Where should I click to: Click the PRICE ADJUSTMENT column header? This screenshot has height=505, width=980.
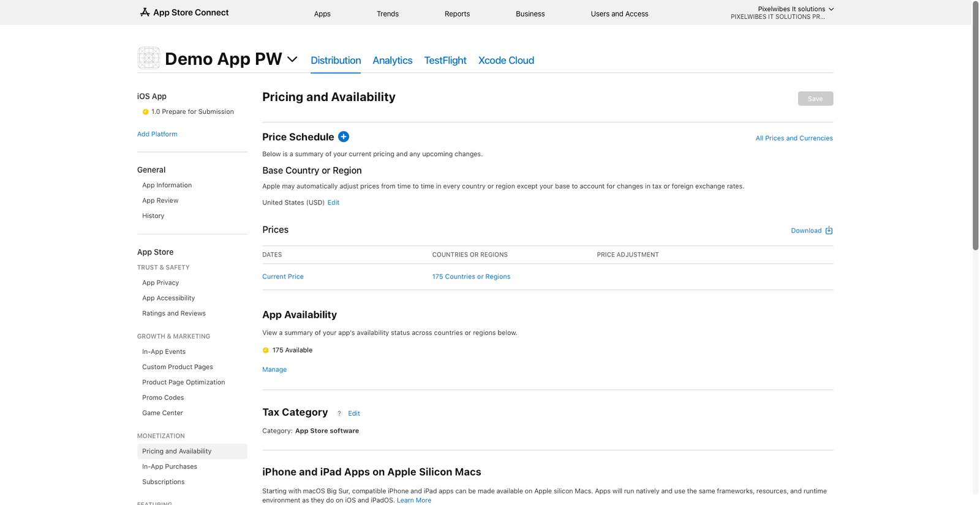tap(628, 255)
